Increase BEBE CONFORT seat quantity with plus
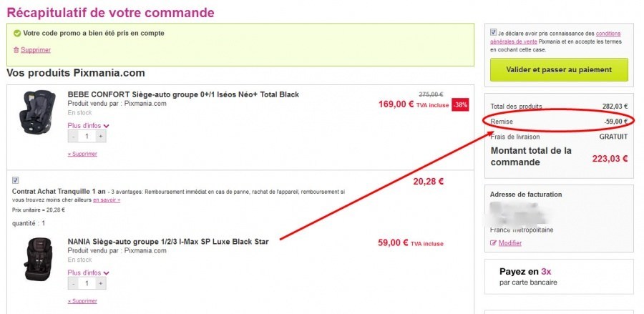The height and width of the screenshot is (314, 644). (x=101, y=137)
